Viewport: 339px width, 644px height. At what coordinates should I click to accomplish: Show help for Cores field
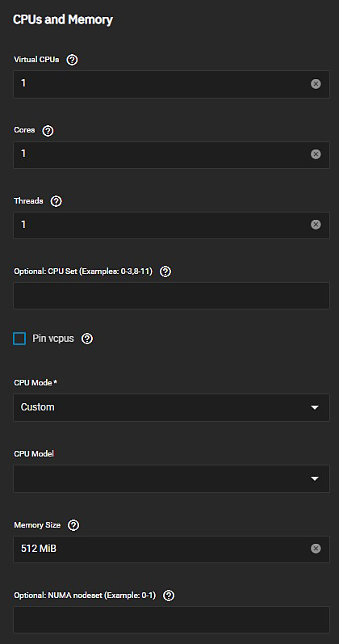[48, 131]
